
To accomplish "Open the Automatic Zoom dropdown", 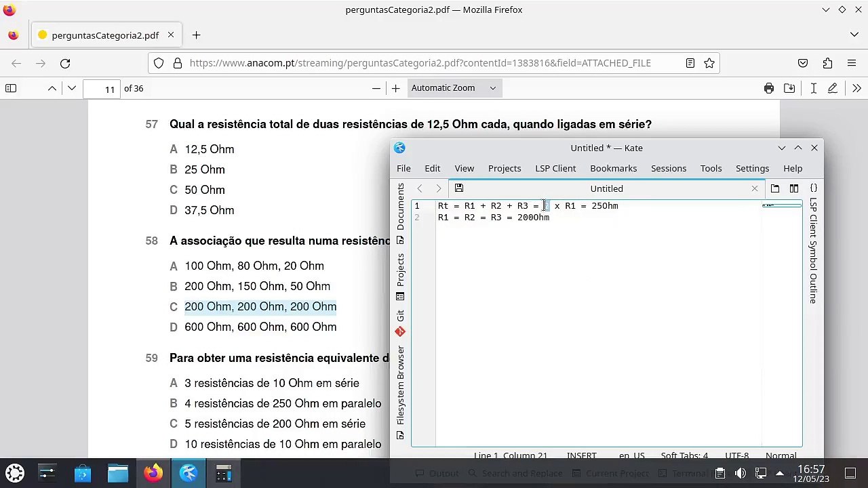I will (x=453, y=87).
